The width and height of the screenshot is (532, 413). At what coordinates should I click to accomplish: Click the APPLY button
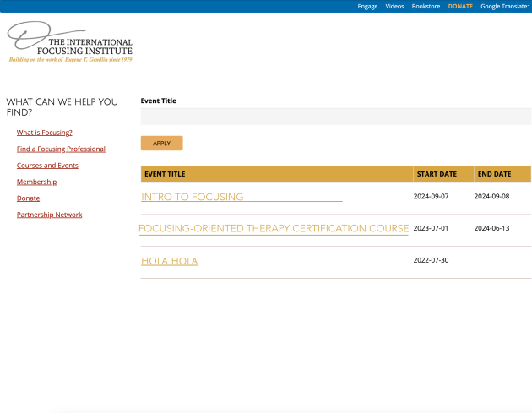point(162,144)
